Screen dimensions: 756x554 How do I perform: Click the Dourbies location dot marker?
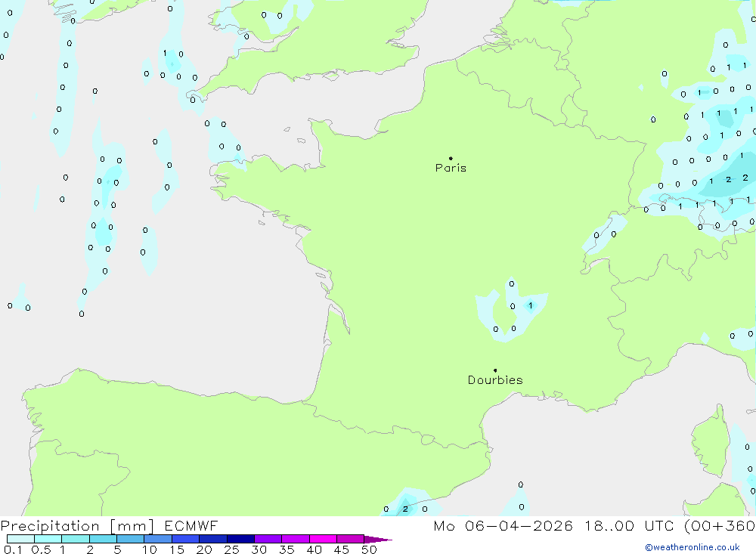[495, 370]
